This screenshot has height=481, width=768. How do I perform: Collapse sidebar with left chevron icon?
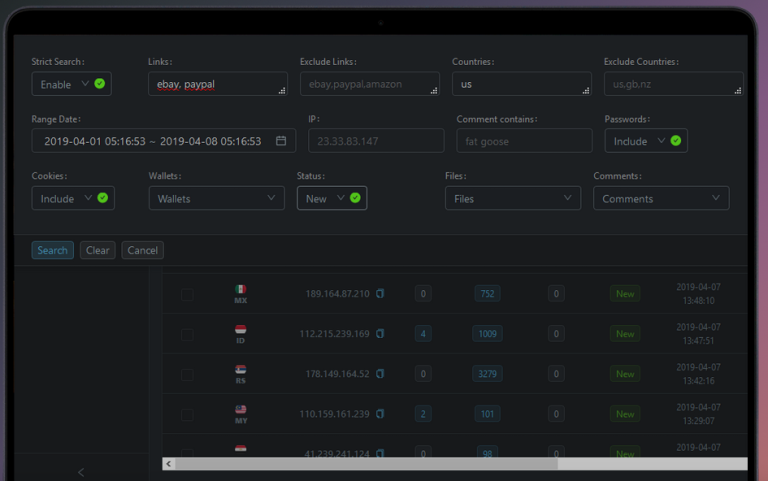tap(81, 472)
